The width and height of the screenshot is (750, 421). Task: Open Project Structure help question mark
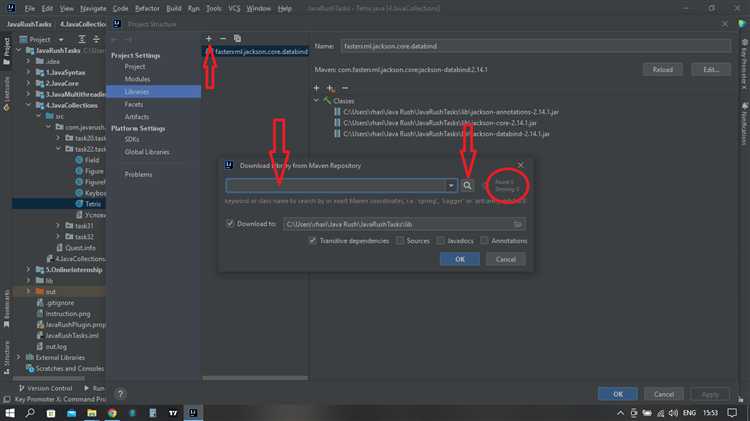121,394
